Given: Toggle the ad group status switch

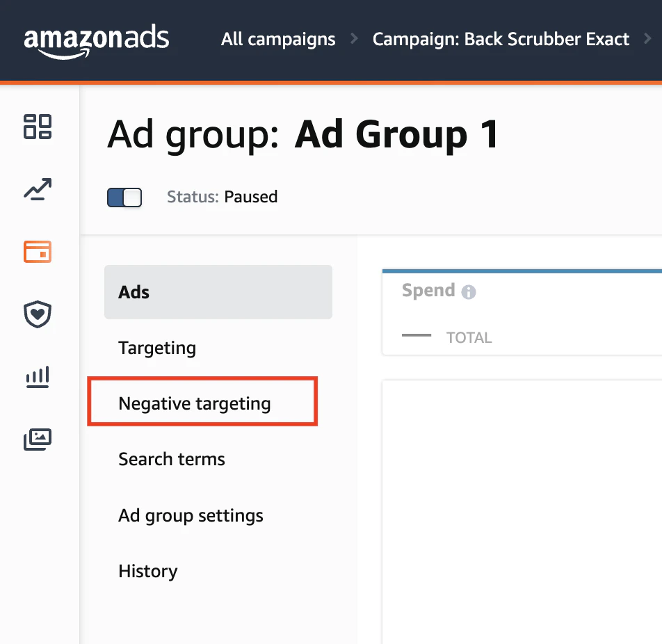Looking at the screenshot, I should pos(124,198).
